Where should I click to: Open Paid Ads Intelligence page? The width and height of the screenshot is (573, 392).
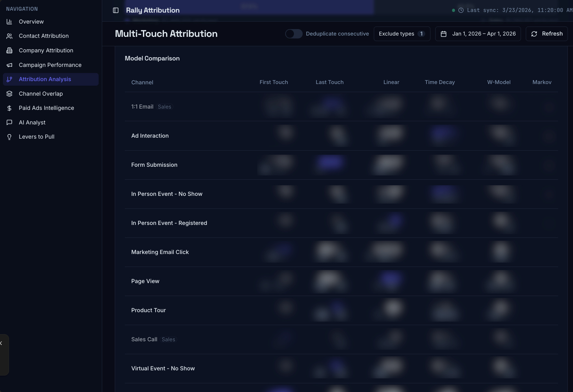(x=51, y=108)
